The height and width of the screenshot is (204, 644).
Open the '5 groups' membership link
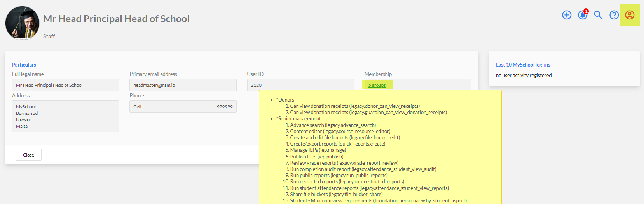coord(377,85)
